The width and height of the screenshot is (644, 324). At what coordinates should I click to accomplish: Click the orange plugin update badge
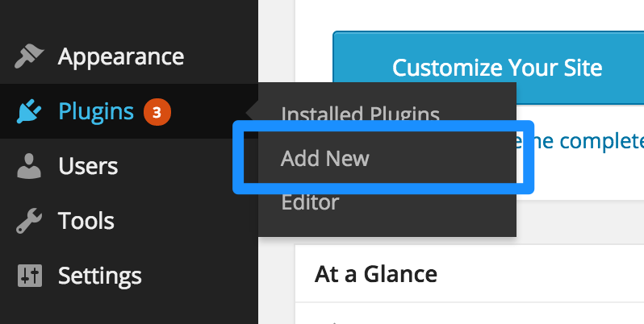[157, 112]
